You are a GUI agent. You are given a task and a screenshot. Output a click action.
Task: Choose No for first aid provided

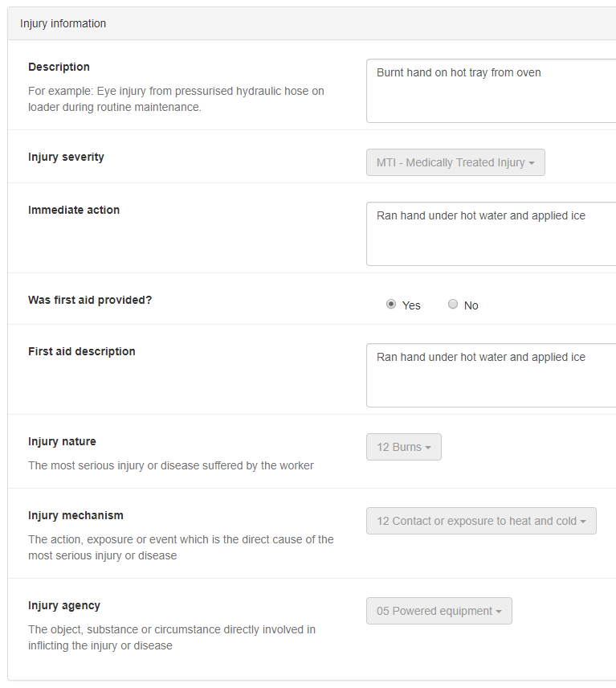coord(453,305)
